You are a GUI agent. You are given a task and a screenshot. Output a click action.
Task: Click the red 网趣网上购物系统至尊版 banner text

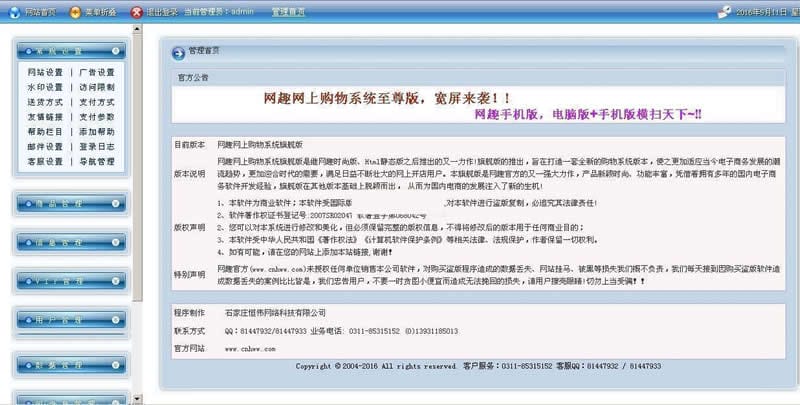tap(386, 98)
